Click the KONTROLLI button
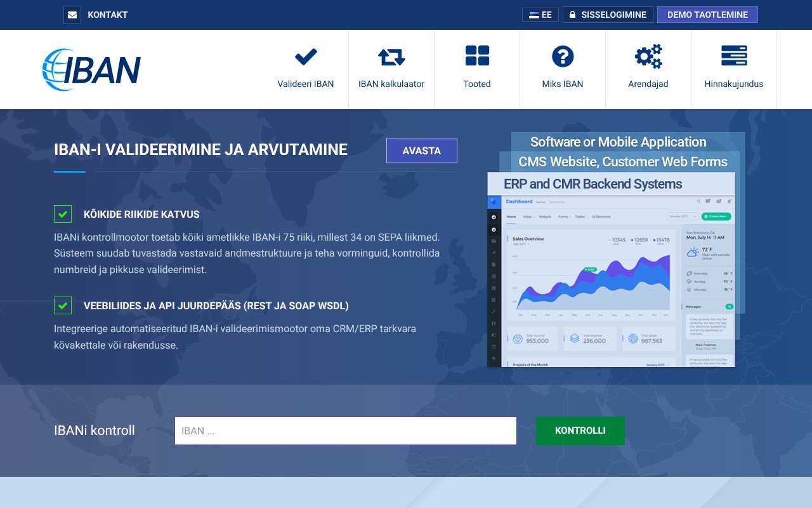The image size is (812, 508). tap(580, 431)
